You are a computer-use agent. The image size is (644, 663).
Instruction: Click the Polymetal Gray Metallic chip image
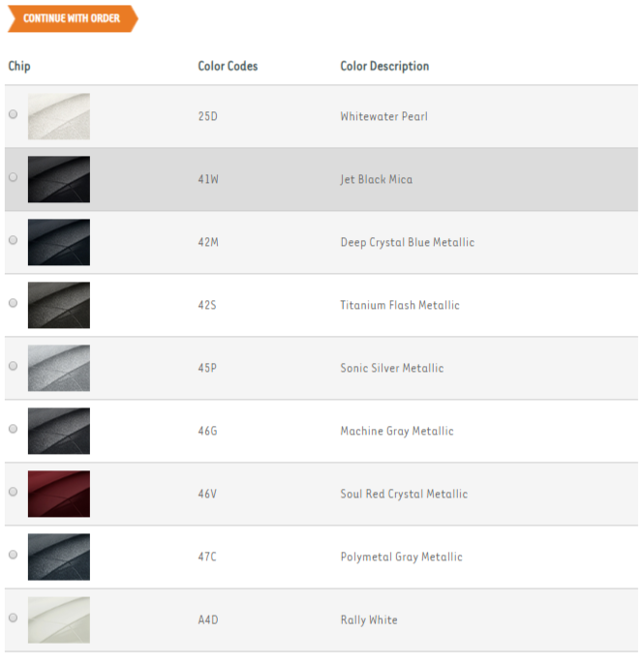click(x=59, y=558)
